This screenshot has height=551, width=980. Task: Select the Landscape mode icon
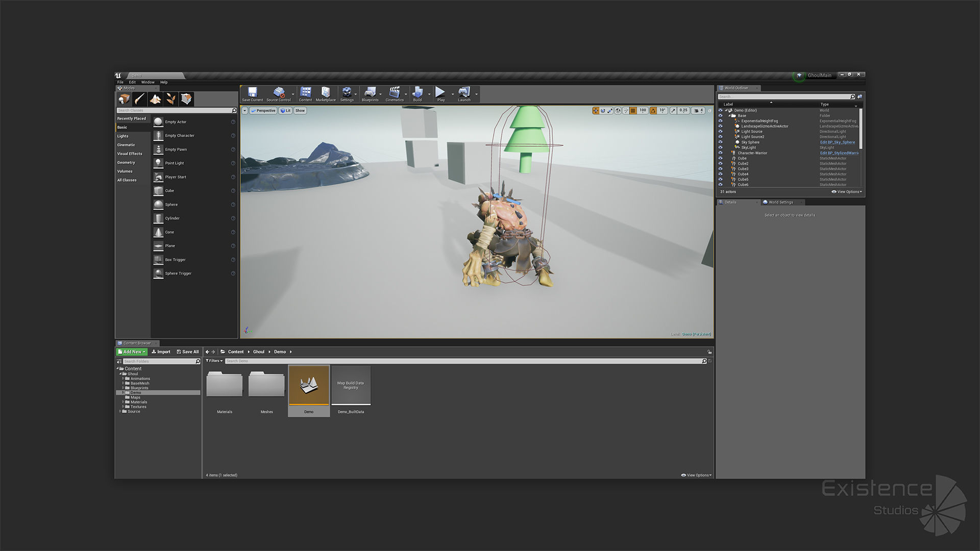point(155,99)
